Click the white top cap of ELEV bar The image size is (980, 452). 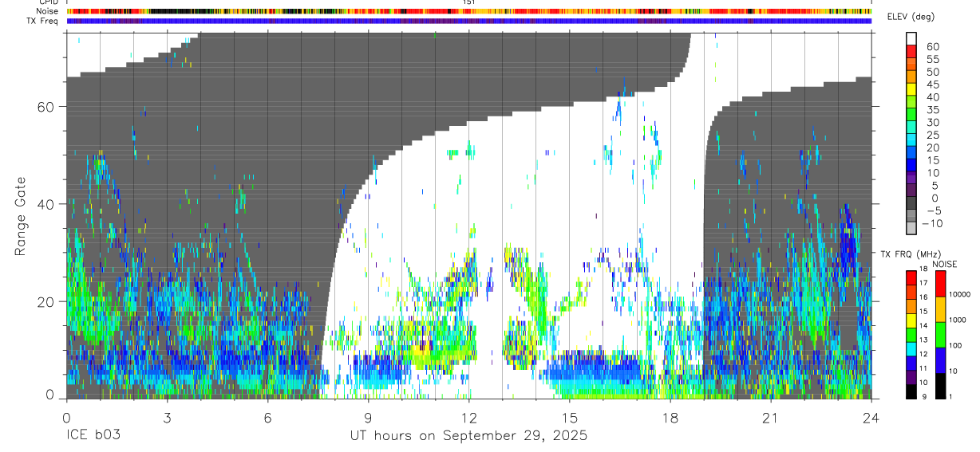[x=911, y=39]
